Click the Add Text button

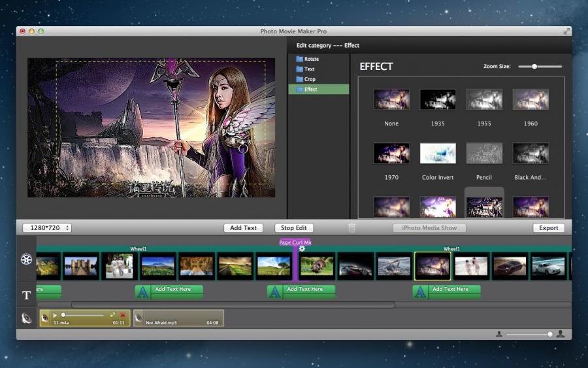(243, 227)
